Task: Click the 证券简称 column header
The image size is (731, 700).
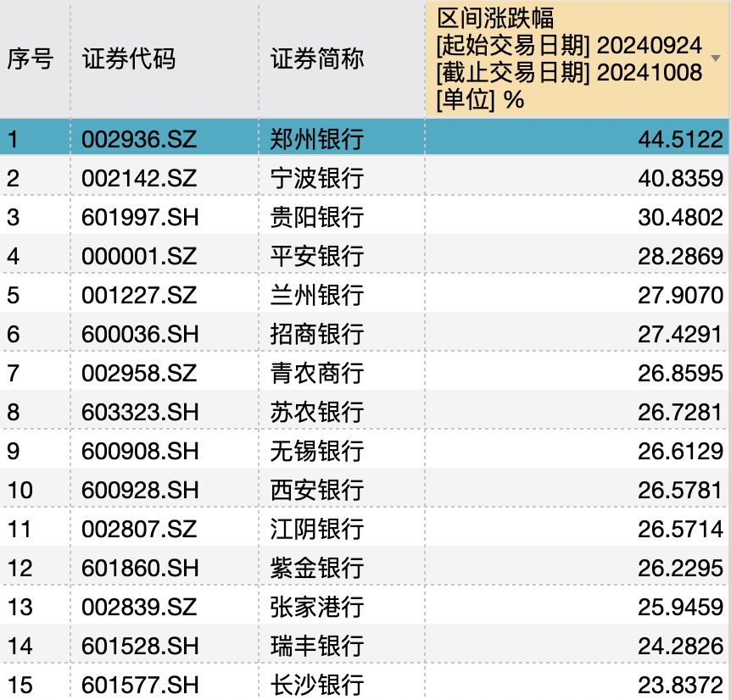Action: tap(317, 59)
